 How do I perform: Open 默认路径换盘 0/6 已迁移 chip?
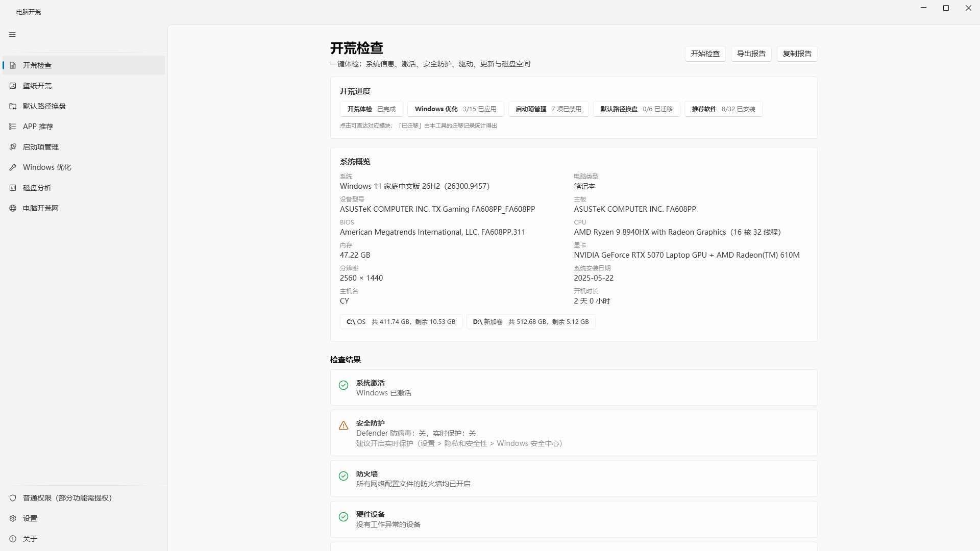click(636, 109)
